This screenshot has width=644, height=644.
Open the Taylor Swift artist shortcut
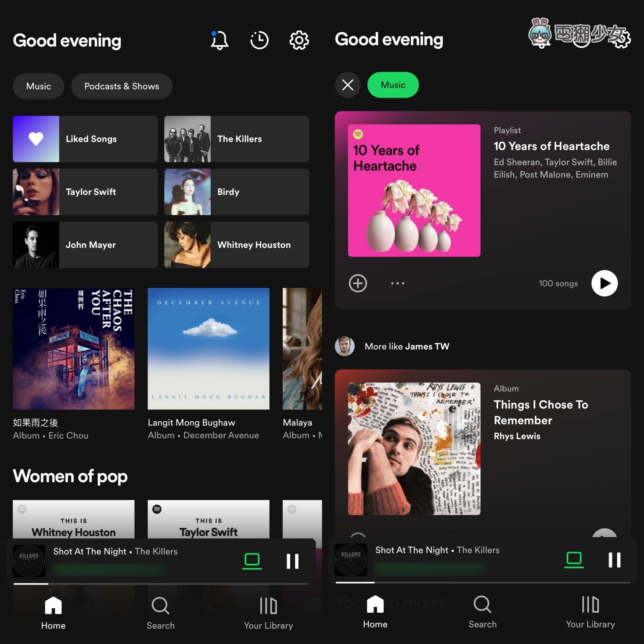[85, 191]
